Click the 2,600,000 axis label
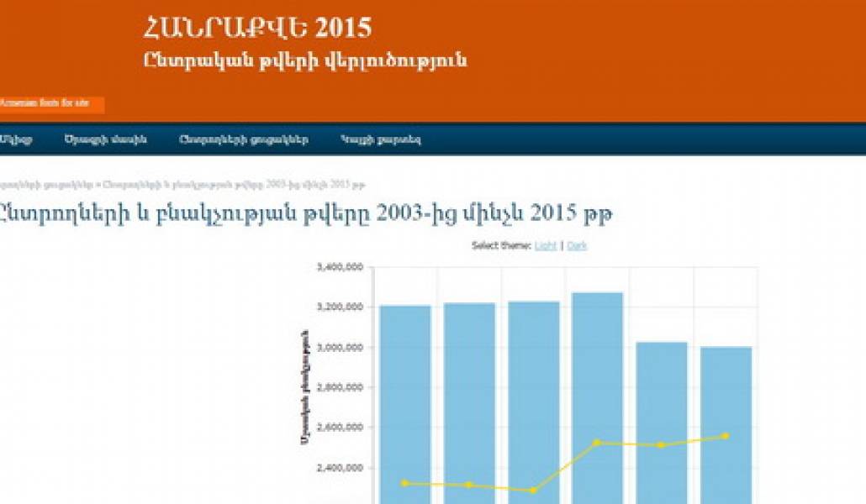This screenshot has width=866, height=504. (341, 428)
